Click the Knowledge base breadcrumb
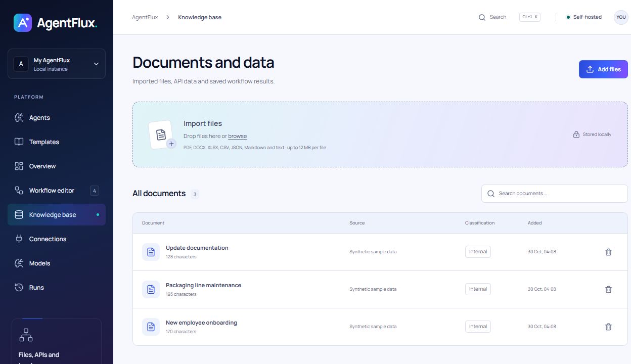The image size is (631, 364). coord(200,17)
